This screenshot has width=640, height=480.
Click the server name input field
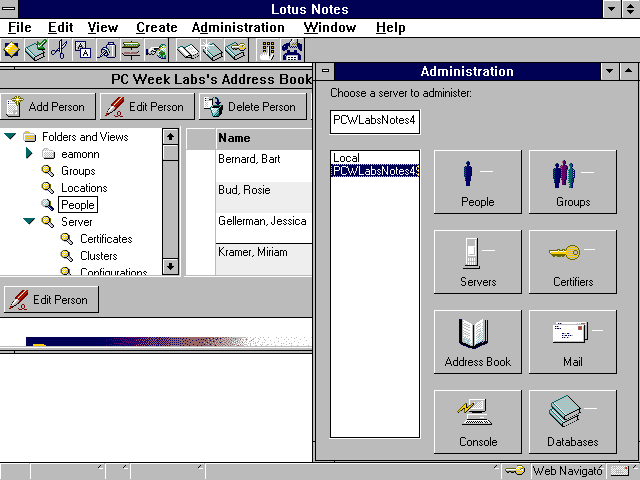tap(375, 122)
